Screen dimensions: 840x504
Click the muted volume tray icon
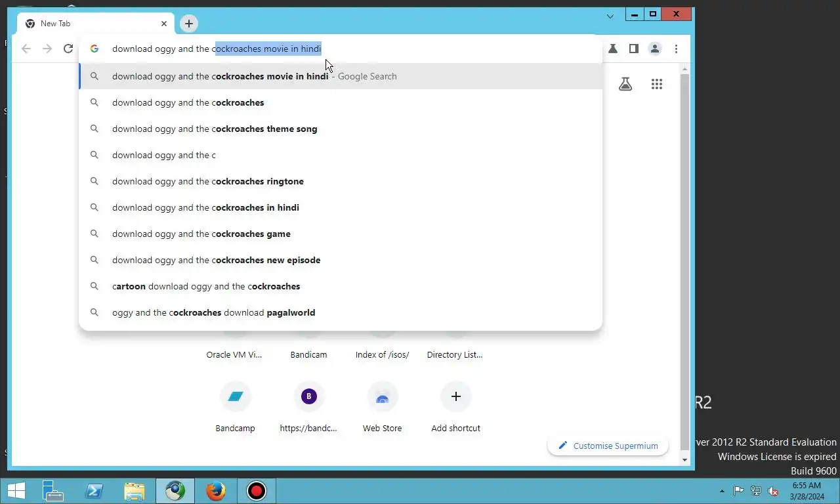pos(773,491)
